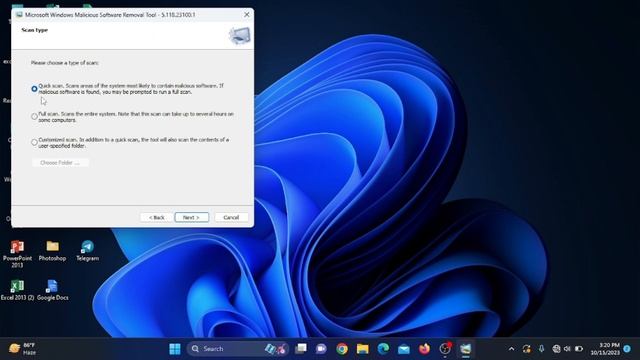Choose the Customized scan radio option
Viewport: 640px width, 360px height.
point(34,142)
